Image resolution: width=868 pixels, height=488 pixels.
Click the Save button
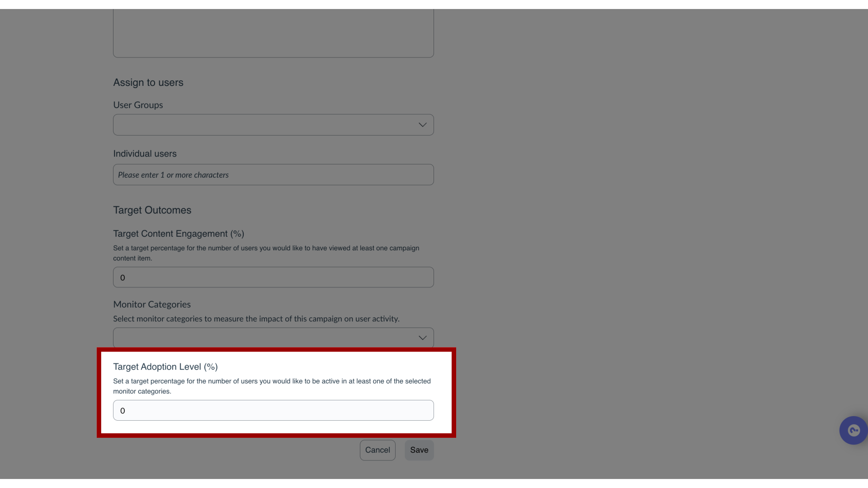pos(419,450)
